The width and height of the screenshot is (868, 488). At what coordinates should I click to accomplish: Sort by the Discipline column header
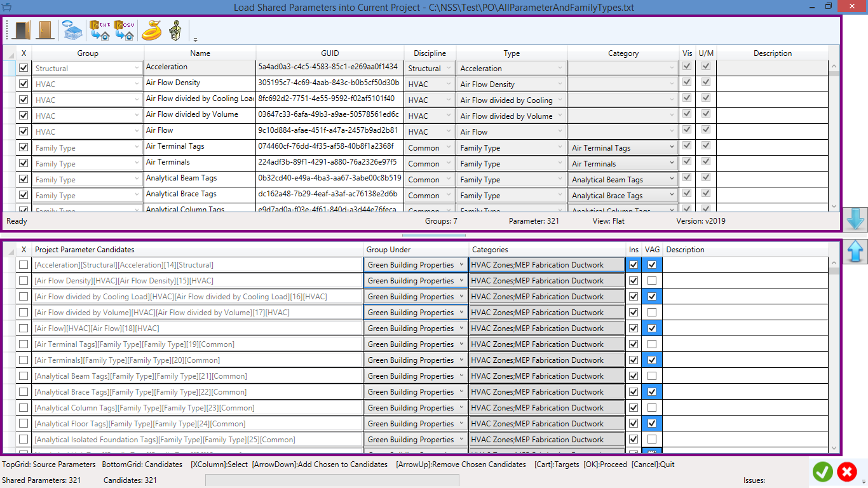[x=430, y=53]
